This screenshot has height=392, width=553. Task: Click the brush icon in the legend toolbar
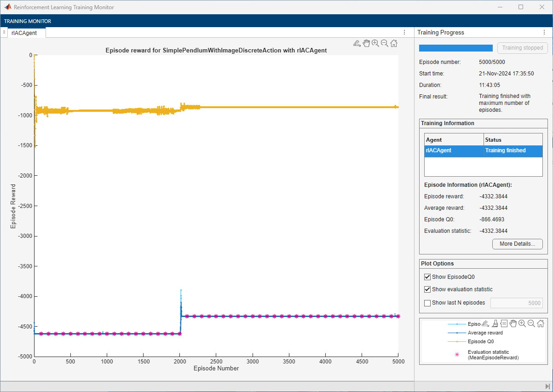click(x=495, y=323)
